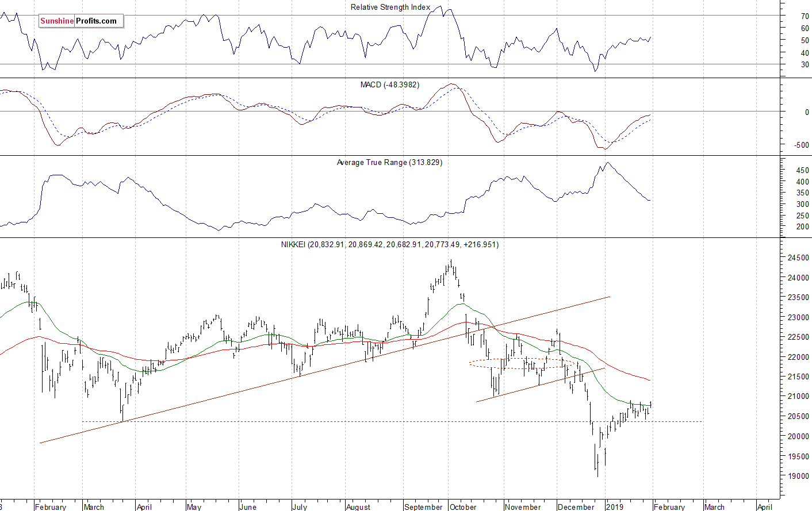Click the 200 ATR axis value

point(802,227)
